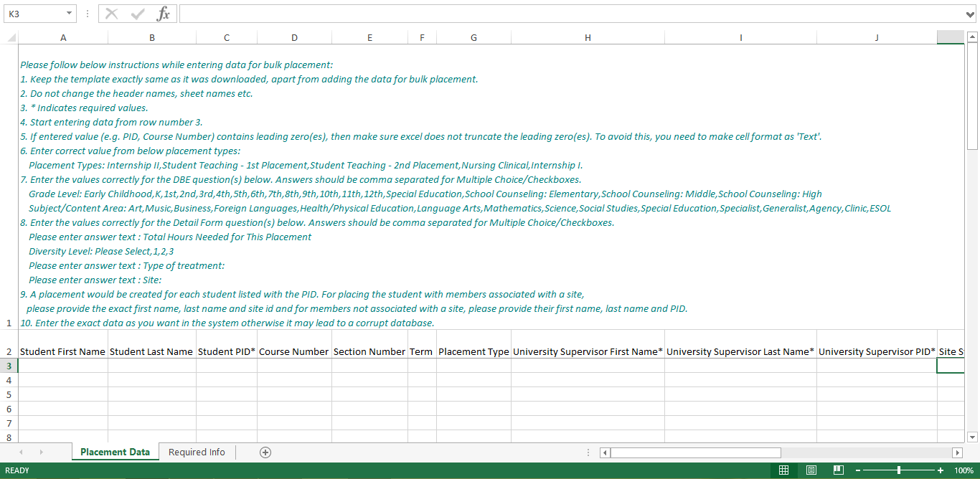Open the Name Box dropdown arrow
Screen dimensions: 980x479
69,14
